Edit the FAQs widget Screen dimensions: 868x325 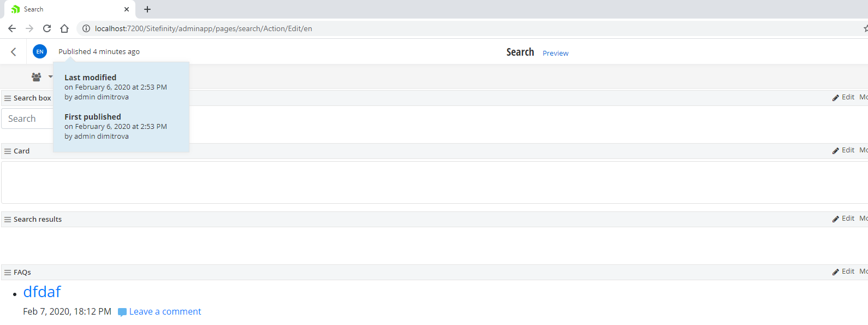pyautogui.click(x=843, y=271)
